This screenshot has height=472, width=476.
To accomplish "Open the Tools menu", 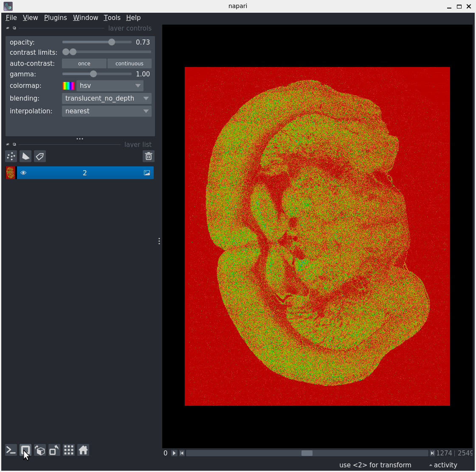I will [112, 17].
